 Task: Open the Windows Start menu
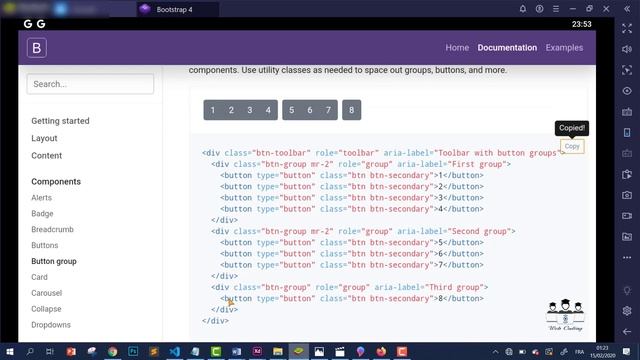coord(10,351)
